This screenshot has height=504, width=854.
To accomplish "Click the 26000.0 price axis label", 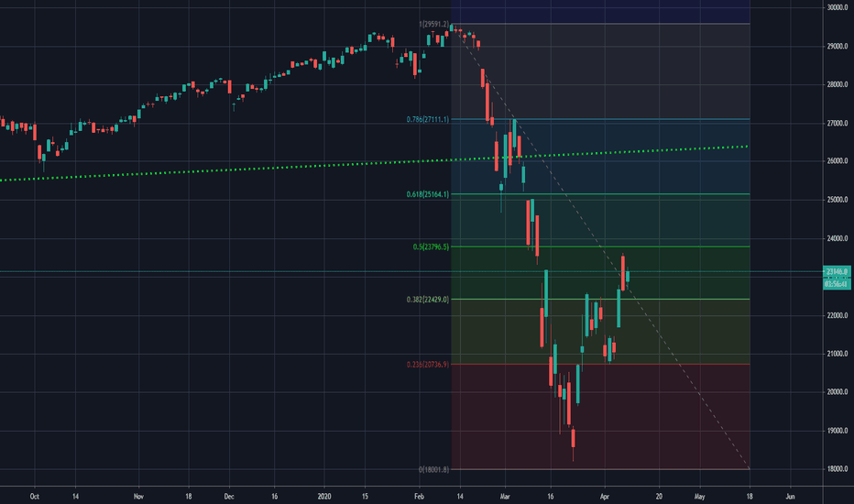I will coord(838,161).
